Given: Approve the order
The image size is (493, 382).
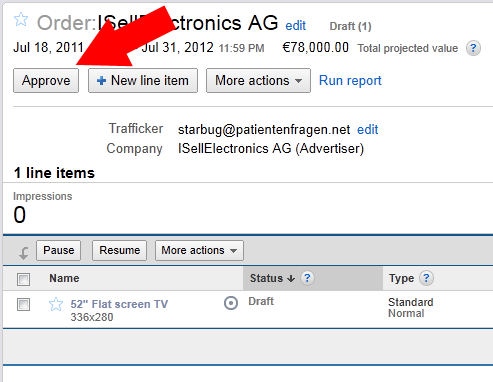Looking at the screenshot, I should [x=46, y=81].
